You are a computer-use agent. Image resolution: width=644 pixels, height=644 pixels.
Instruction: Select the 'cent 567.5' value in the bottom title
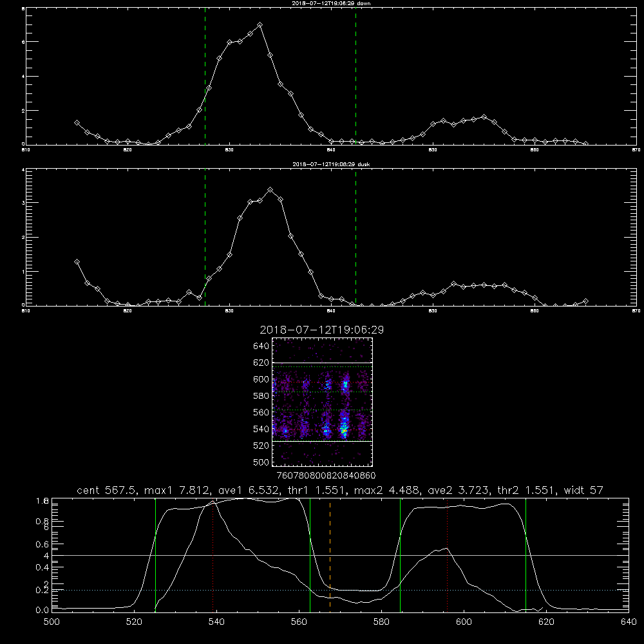click(106, 490)
